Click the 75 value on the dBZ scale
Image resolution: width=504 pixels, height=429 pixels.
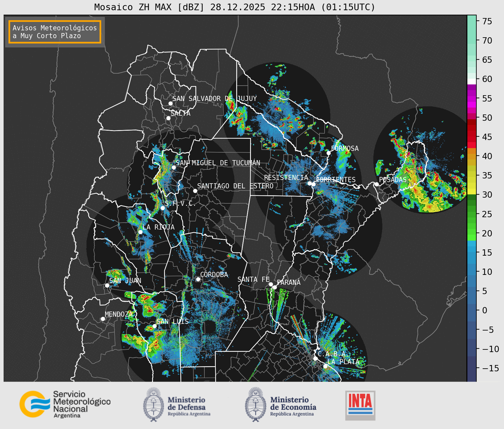pyautogui.click(x=487, y=21)
